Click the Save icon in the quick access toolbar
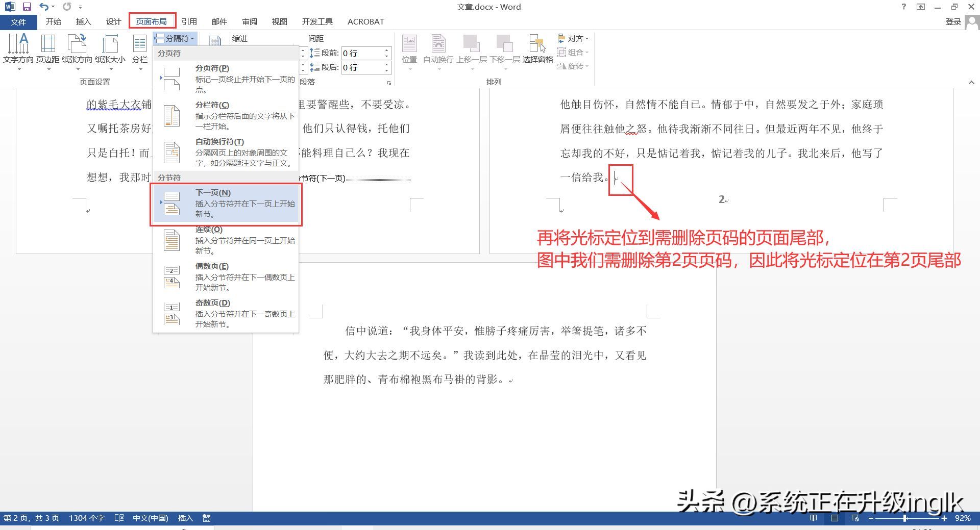980x530 pixels. (27, 7)
